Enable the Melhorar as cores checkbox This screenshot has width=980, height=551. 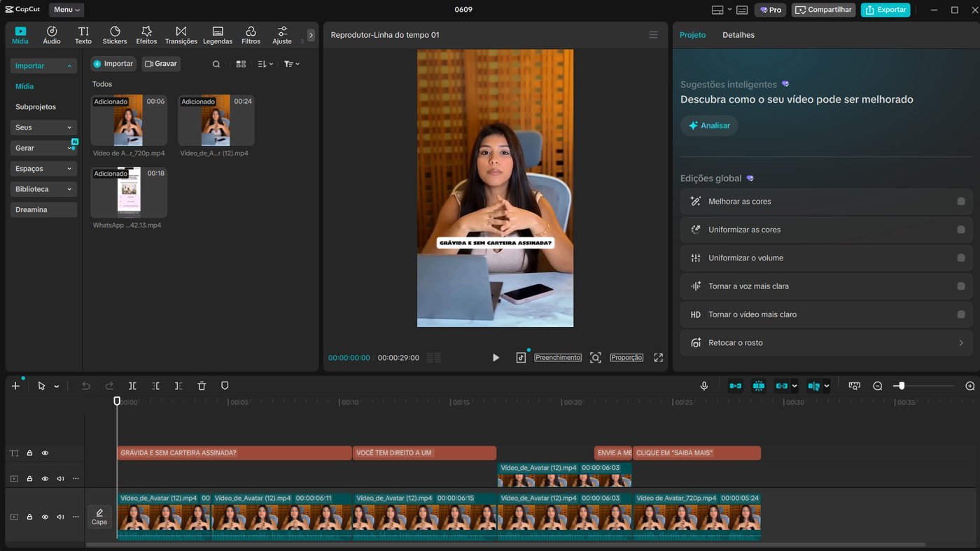click(961, 202)
